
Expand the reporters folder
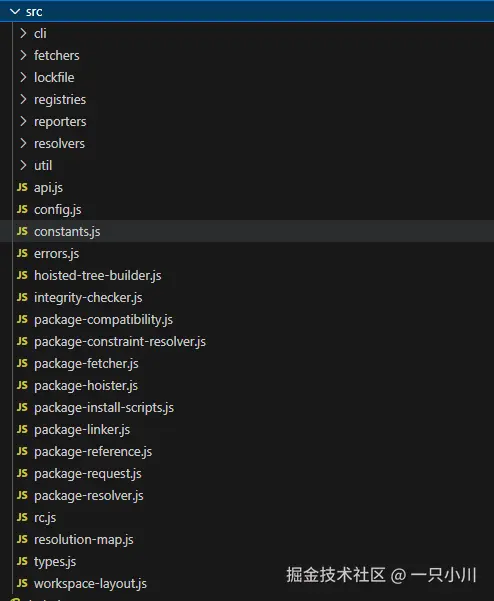point(23,121)
